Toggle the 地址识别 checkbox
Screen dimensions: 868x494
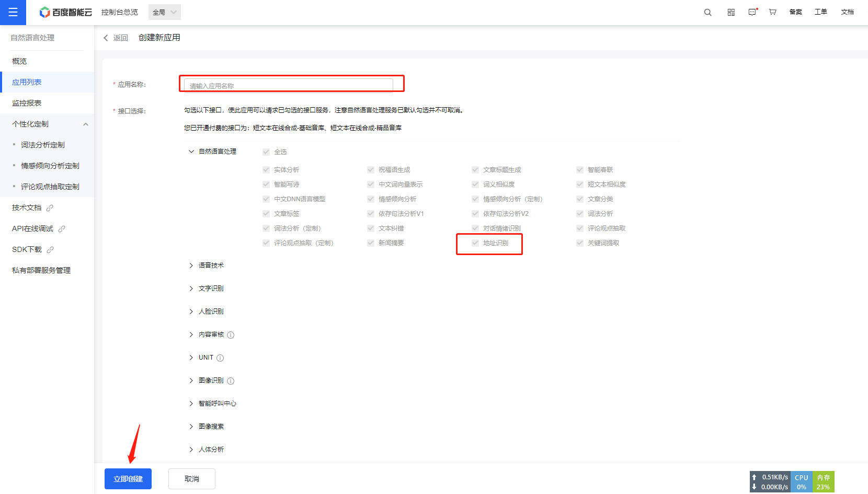point(475,243)
